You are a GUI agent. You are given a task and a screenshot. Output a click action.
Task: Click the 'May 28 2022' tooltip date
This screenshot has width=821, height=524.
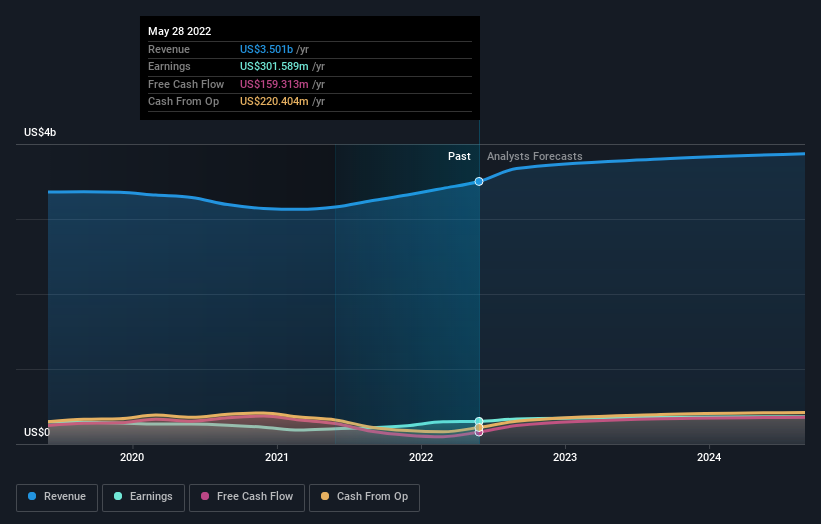tap(180, 31)
